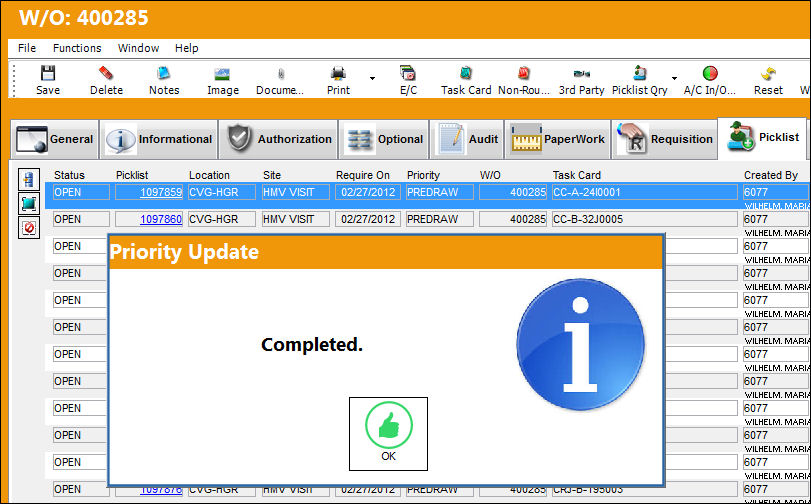Switch to the Authorization tab

(278, 139)
